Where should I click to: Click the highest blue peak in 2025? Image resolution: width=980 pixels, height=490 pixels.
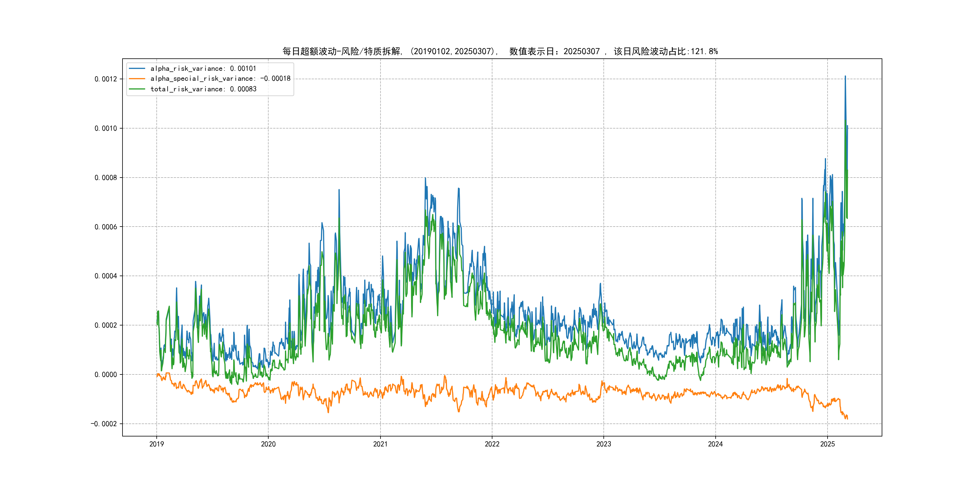pos(845,77)
